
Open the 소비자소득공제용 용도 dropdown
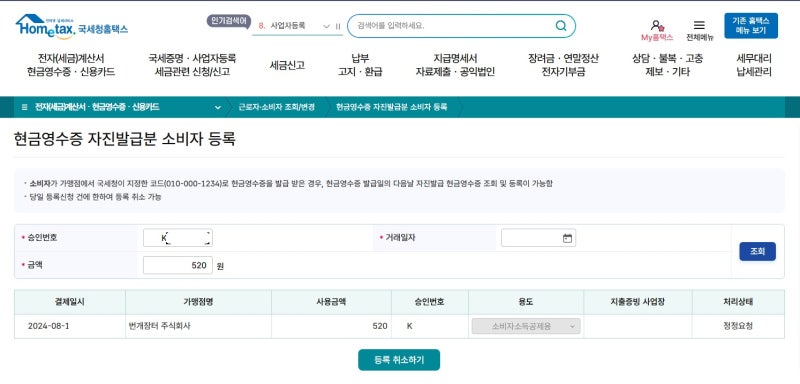pos(526,326)
